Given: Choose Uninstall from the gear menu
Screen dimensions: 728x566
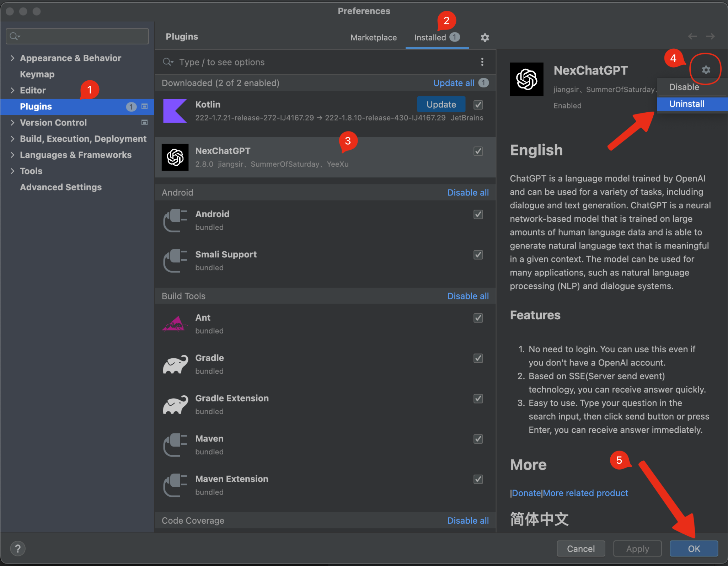Looking at the screenshot, I should [692, 104].
